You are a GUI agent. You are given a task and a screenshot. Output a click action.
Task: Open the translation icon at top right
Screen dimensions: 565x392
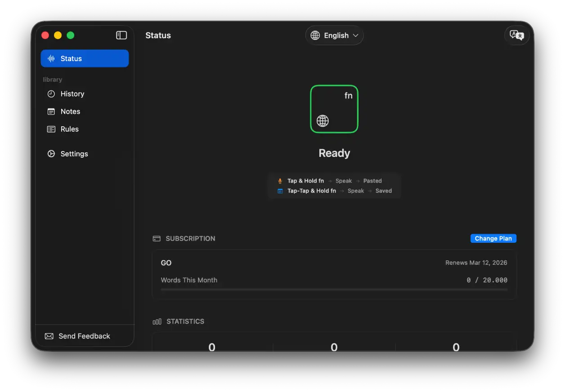pos(516,35)
